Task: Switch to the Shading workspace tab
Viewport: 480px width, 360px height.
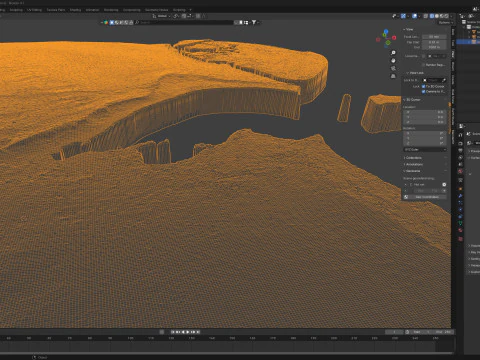Action: [x=75, y=10]
